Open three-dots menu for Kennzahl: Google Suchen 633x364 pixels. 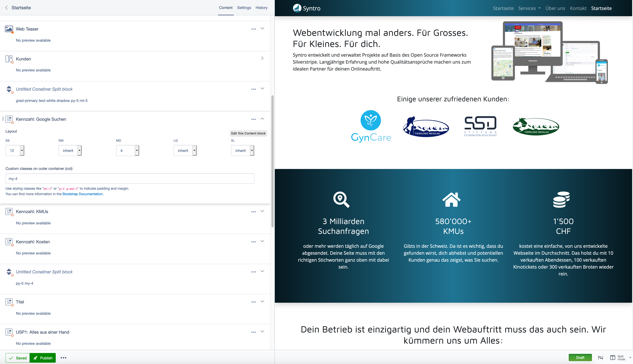coord(253,119)
